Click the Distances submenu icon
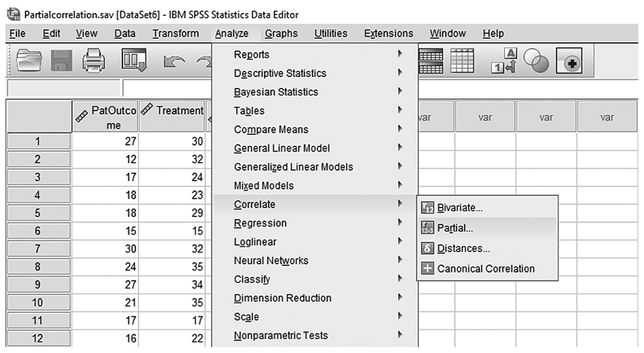The image size is (644, 353). click(427, 249)
